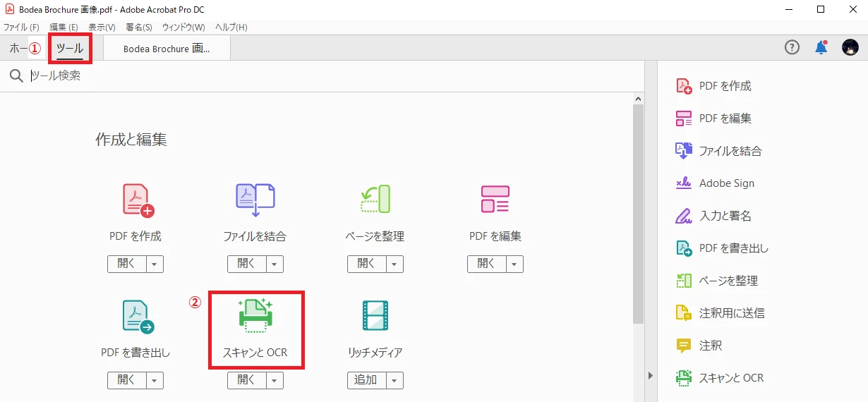Click the ページを整理 icon in main area

375,200
